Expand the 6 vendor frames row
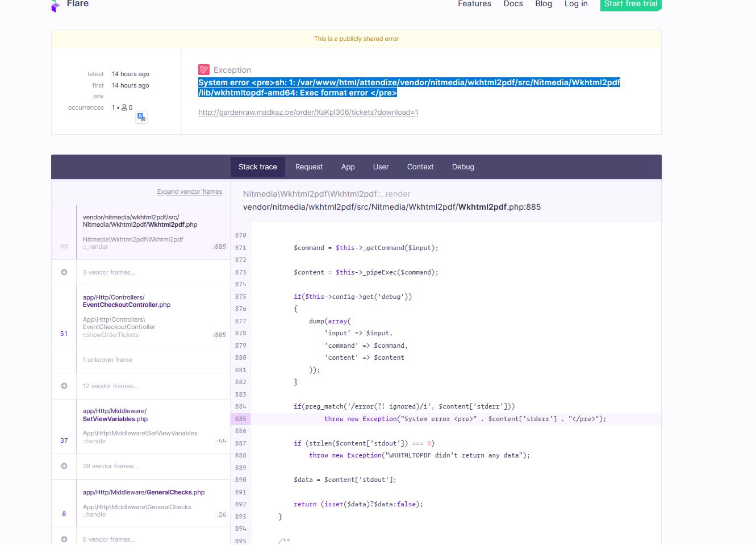Viewport: 756px width, 545px height. click(x=141, y=538)
